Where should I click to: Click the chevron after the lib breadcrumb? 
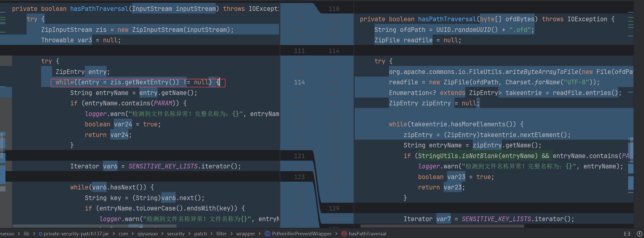pos(34,234)
